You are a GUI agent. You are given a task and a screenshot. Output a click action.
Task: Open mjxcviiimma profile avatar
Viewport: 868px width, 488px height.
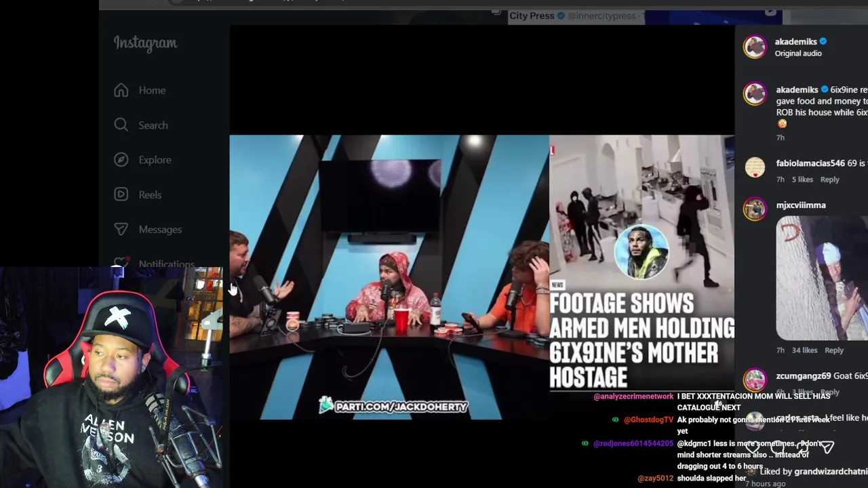[x=755, y=209]
